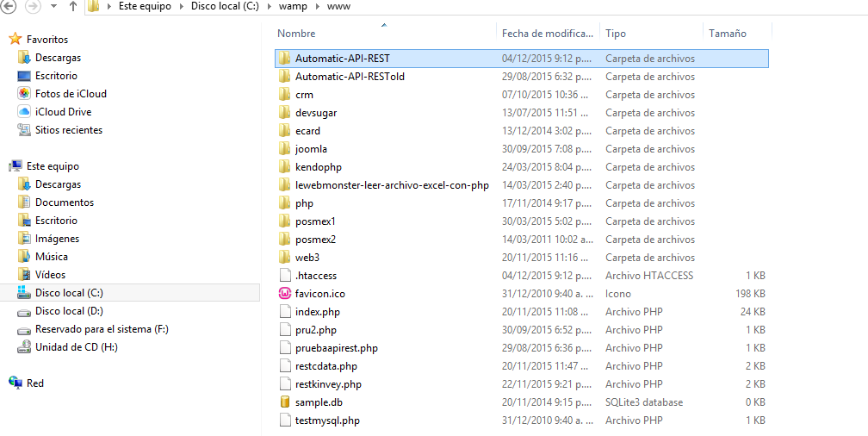
Task: Expand chevron after 'wamp' breadcrumb
Action: pos(317,7)
